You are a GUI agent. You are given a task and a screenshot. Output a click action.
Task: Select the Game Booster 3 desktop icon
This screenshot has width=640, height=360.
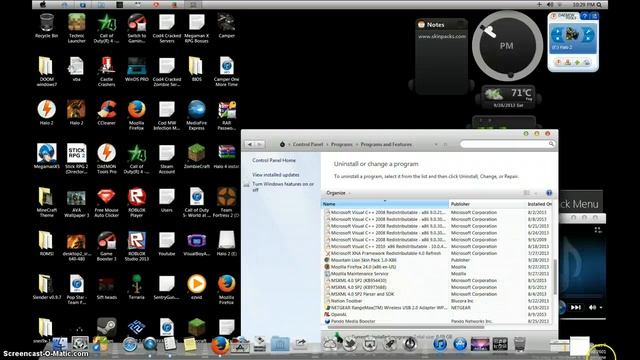[107, 246]
